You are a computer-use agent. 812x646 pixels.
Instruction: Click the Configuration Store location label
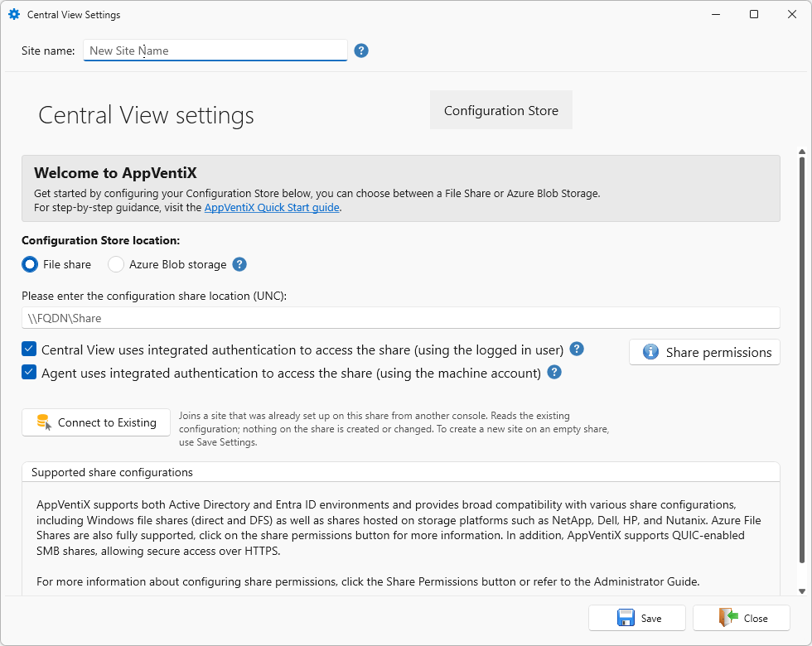pos(101,240)
